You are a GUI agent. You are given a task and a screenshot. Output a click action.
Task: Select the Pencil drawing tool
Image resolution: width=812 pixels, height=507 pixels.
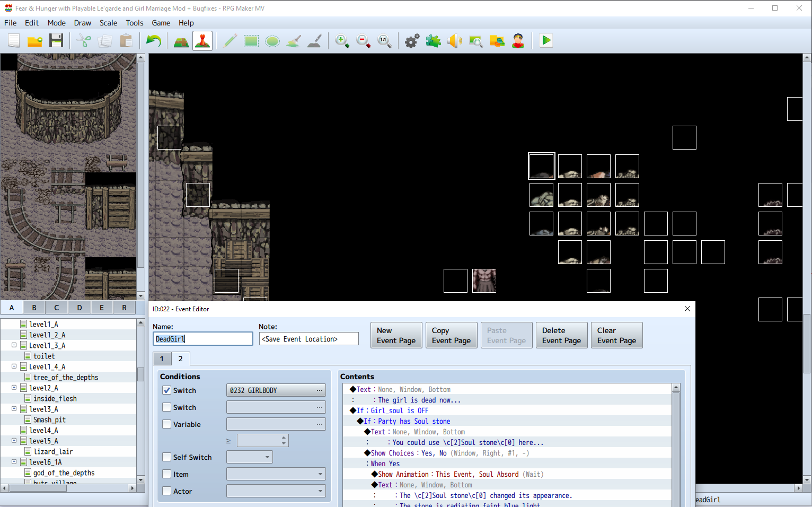point(230,41)
